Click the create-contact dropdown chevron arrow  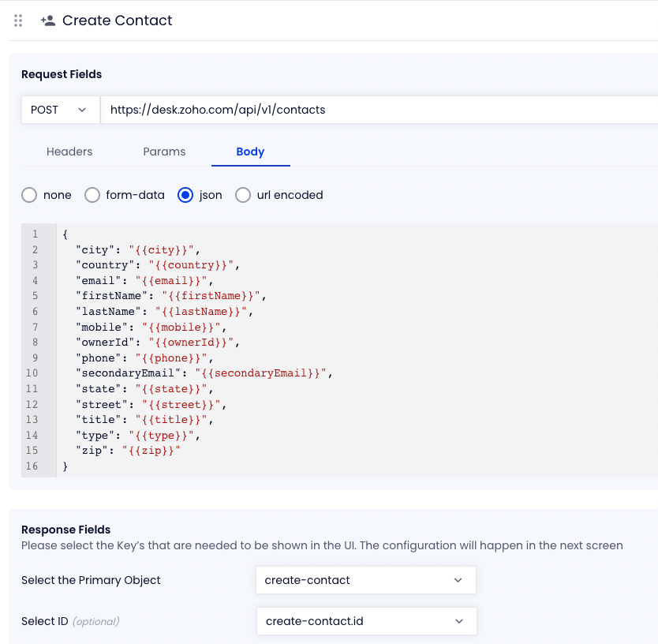click(458, 580)
